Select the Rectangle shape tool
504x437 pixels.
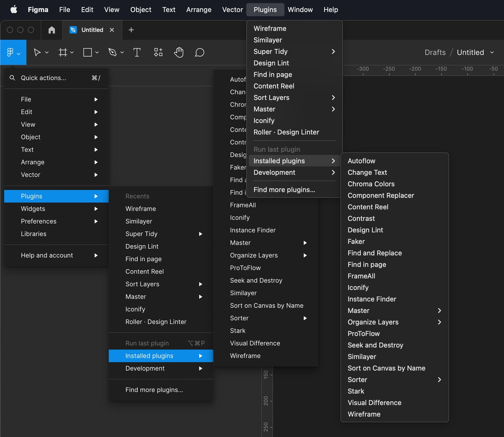point(87,52)
